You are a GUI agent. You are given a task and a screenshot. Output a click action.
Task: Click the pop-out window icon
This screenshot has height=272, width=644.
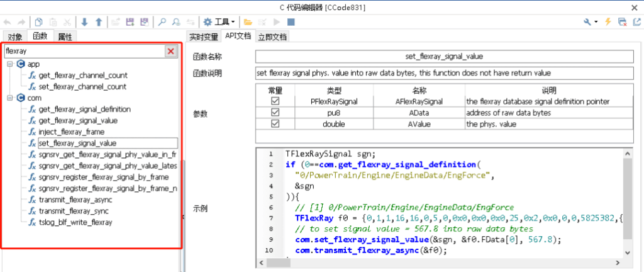[636, 22]
